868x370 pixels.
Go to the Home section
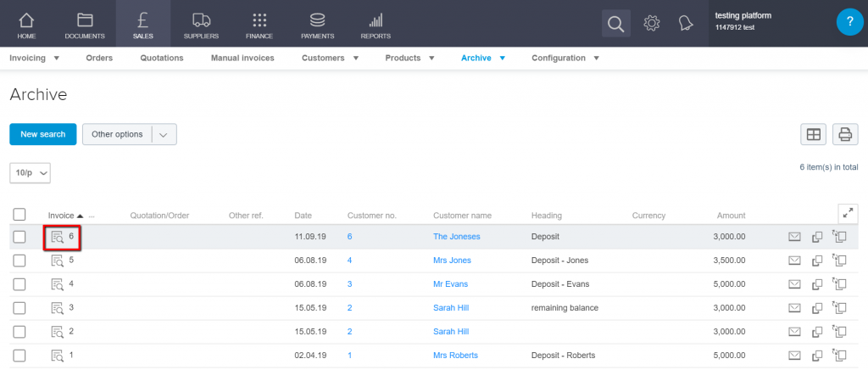[26, 26]
